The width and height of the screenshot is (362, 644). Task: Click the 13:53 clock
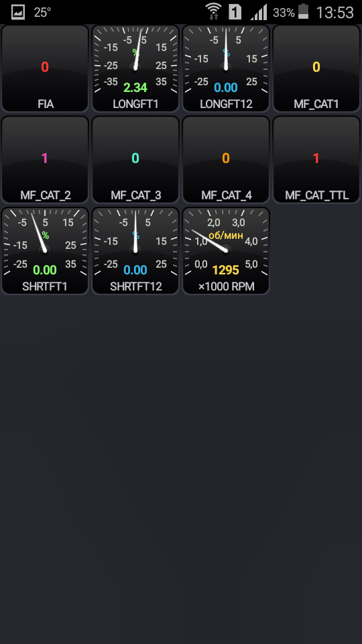coord(335,12)
